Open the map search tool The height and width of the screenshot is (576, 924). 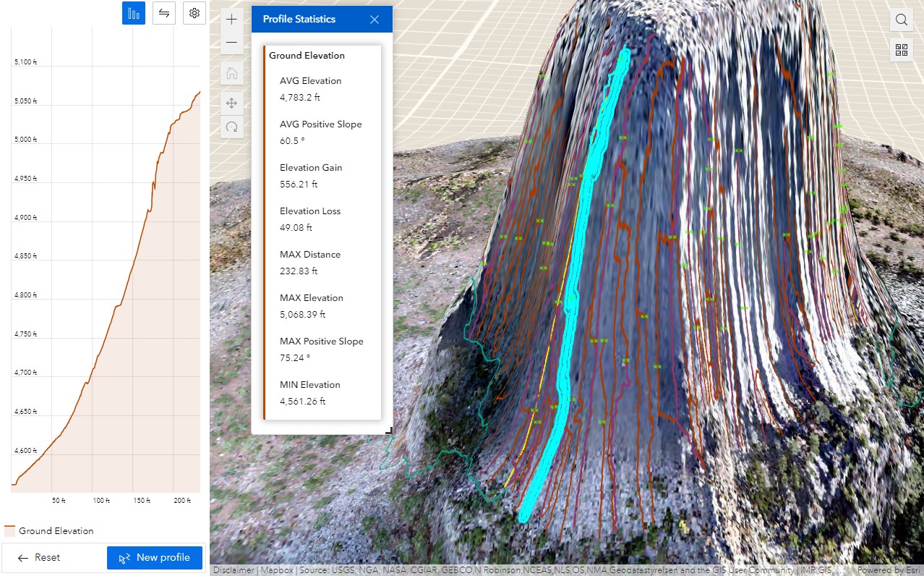click(901, 20)
